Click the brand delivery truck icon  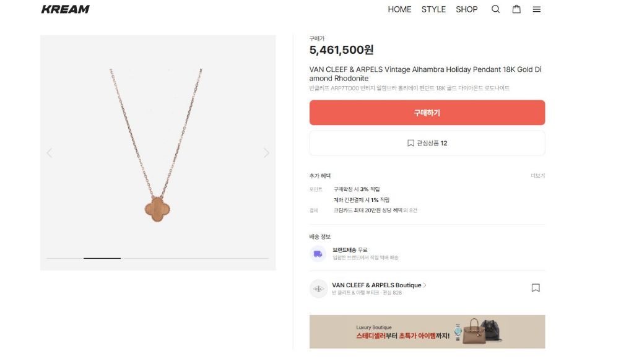click(318, 253)
